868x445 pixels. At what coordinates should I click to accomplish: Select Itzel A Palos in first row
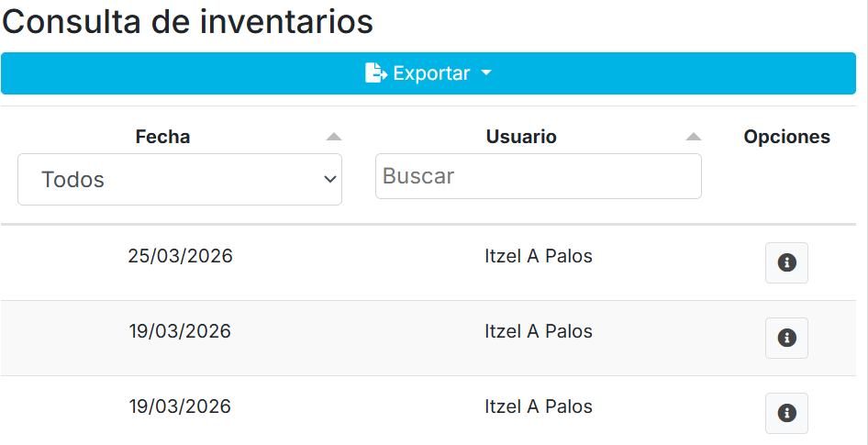point(539,256)
